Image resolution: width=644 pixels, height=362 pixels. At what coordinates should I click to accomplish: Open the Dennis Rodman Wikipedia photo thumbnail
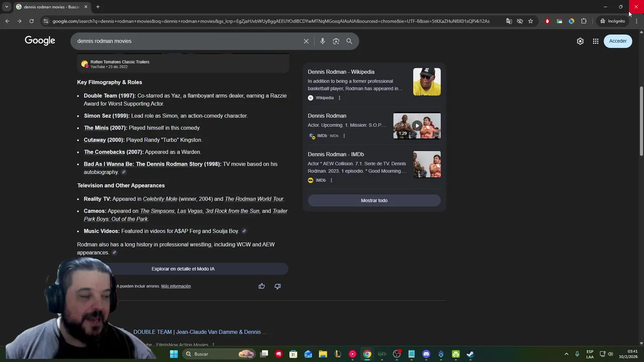pos(427,81)
